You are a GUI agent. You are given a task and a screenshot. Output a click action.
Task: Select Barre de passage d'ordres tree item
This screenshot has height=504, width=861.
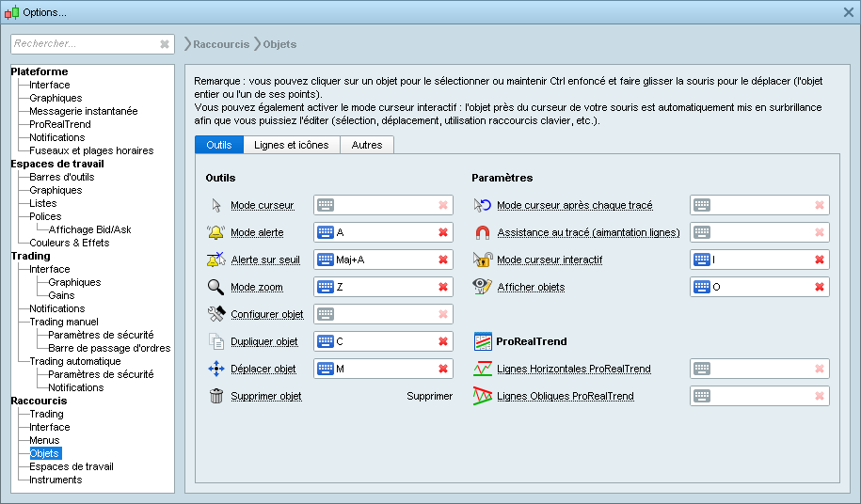[109, 348]
